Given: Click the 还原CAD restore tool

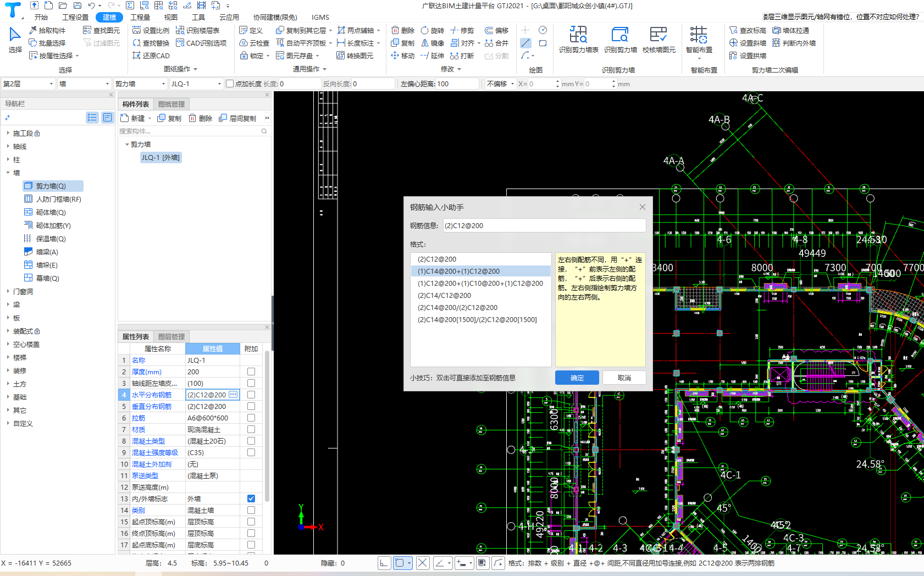Looking at the screenshot, I should click(151, 56).
